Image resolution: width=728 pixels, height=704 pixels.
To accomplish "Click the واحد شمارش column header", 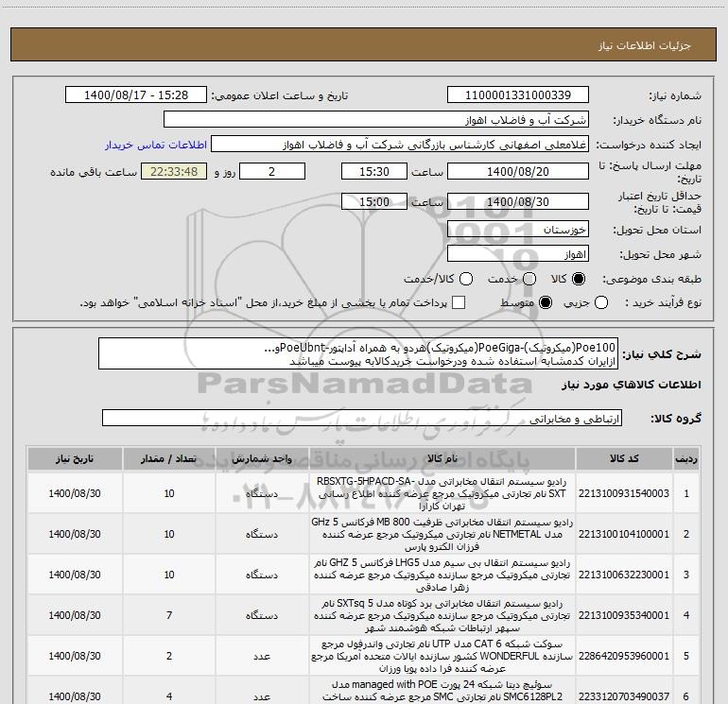I will 262,458.
